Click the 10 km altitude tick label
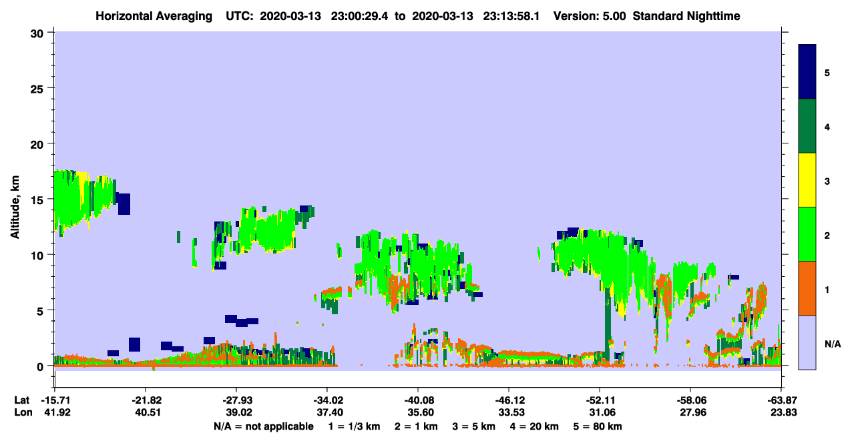 point(38,255)
